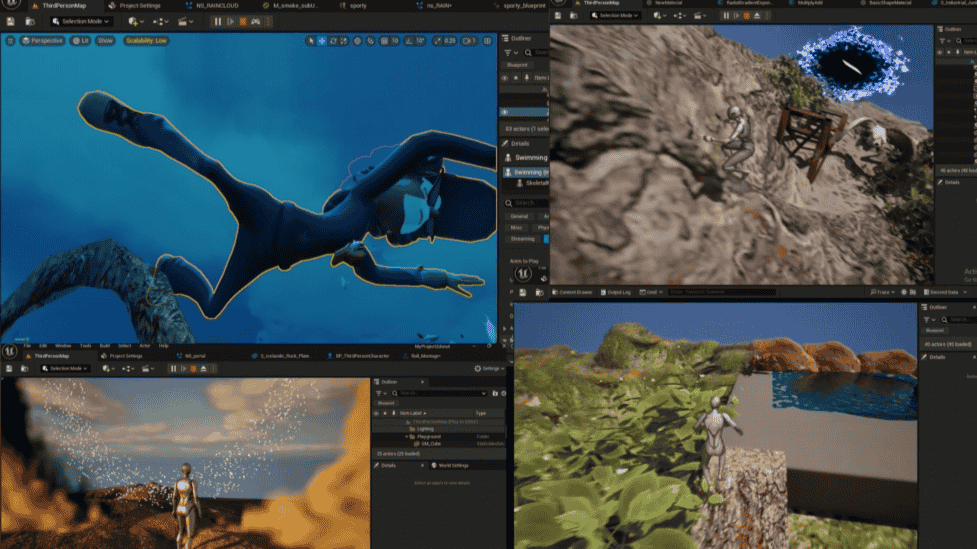The image size is (977, 549).
Task: Activate the Rotate gizmo tool in underwater viewport
Action: click(x=333, y=41)
